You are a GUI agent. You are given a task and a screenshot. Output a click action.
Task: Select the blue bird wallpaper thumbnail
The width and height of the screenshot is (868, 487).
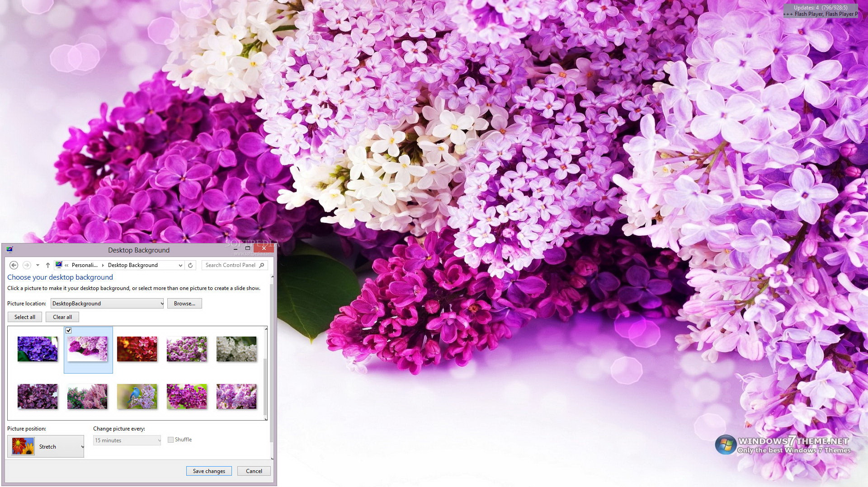pos(137,396)
